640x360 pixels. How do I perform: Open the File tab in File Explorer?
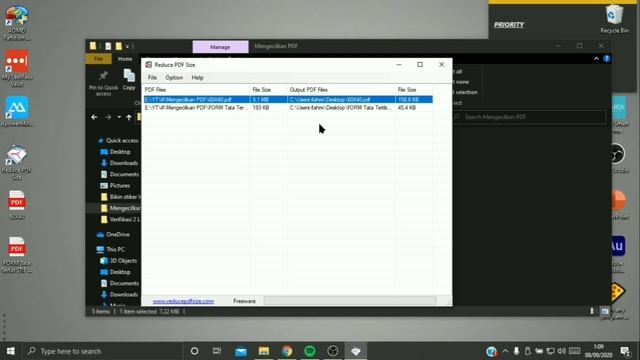[x=98, y=59]
